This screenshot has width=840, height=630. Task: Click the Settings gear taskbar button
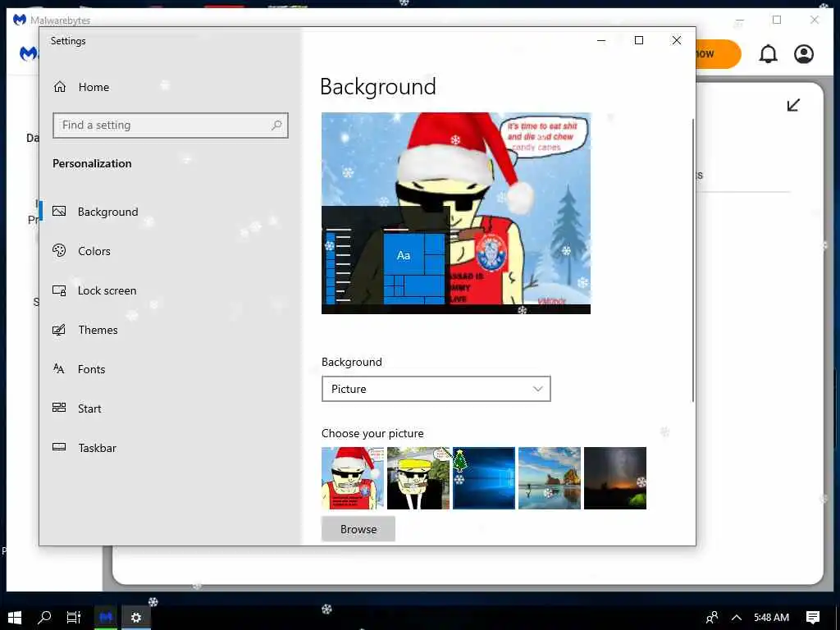click(136, 618)
